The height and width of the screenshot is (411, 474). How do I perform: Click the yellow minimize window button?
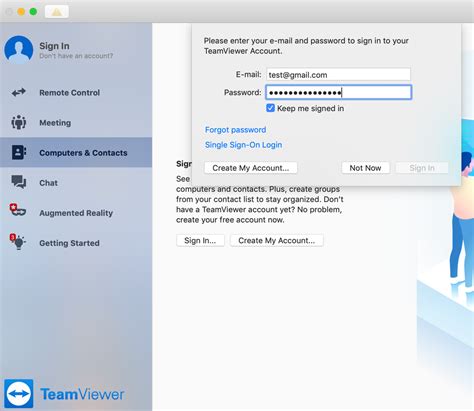tap(21, 12)
